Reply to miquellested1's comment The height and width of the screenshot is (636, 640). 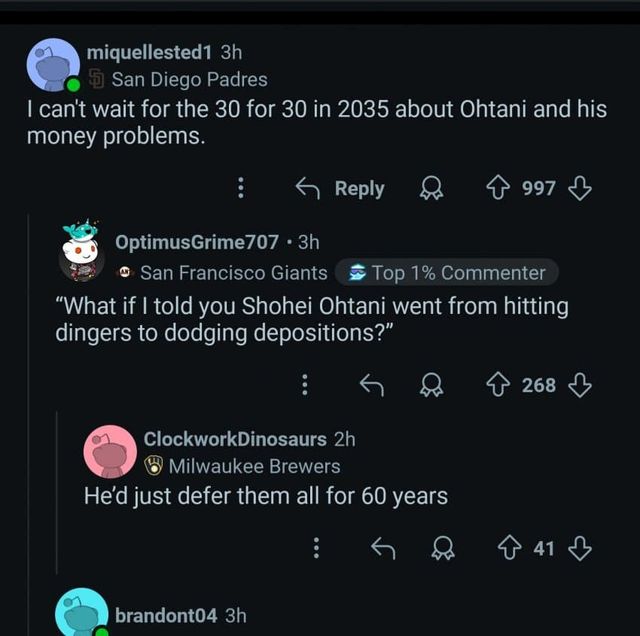point(341,188)
